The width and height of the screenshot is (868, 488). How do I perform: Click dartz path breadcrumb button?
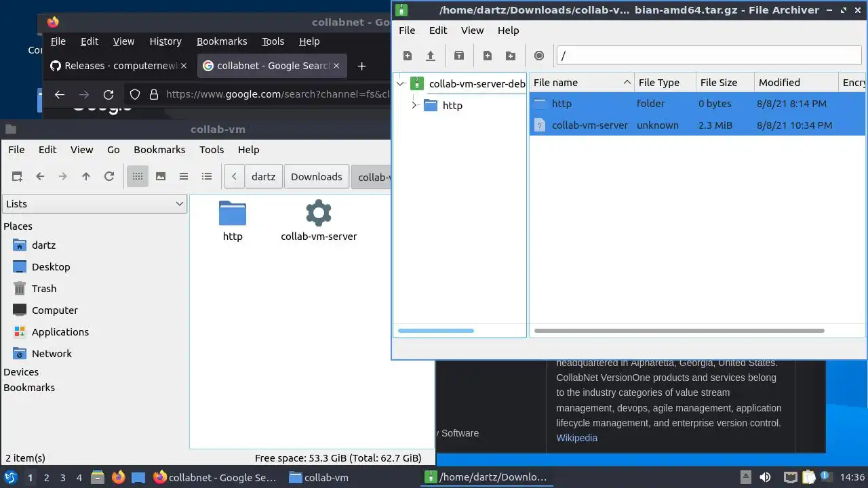(264, 176)
